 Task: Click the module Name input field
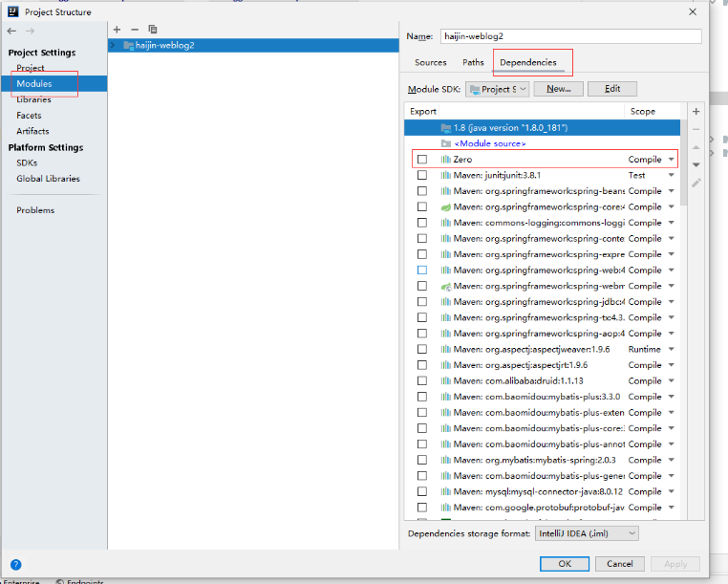coord(571,36)
